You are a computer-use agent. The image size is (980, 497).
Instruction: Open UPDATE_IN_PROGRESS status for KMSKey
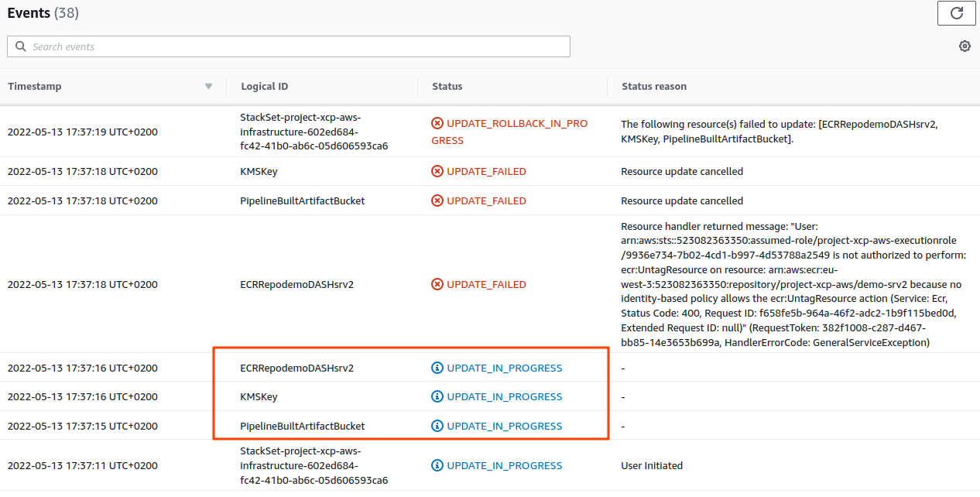click(x=505, y=396)
